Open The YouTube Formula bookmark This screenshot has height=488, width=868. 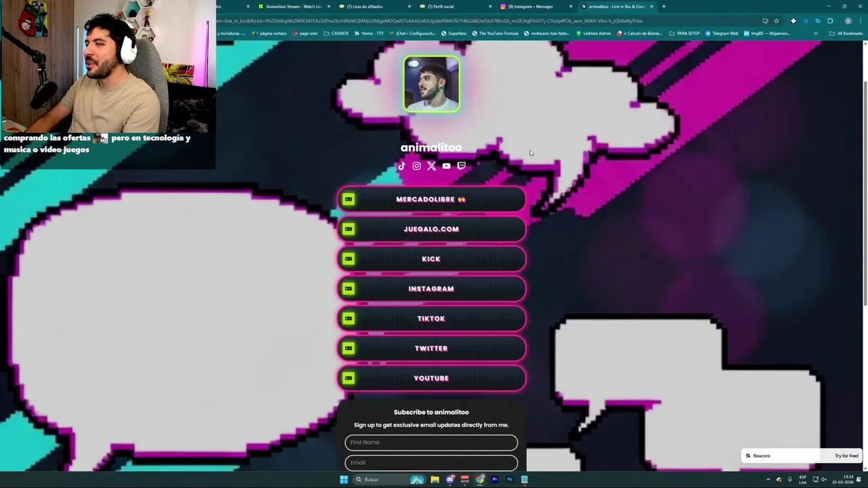[x=495, y=33]
